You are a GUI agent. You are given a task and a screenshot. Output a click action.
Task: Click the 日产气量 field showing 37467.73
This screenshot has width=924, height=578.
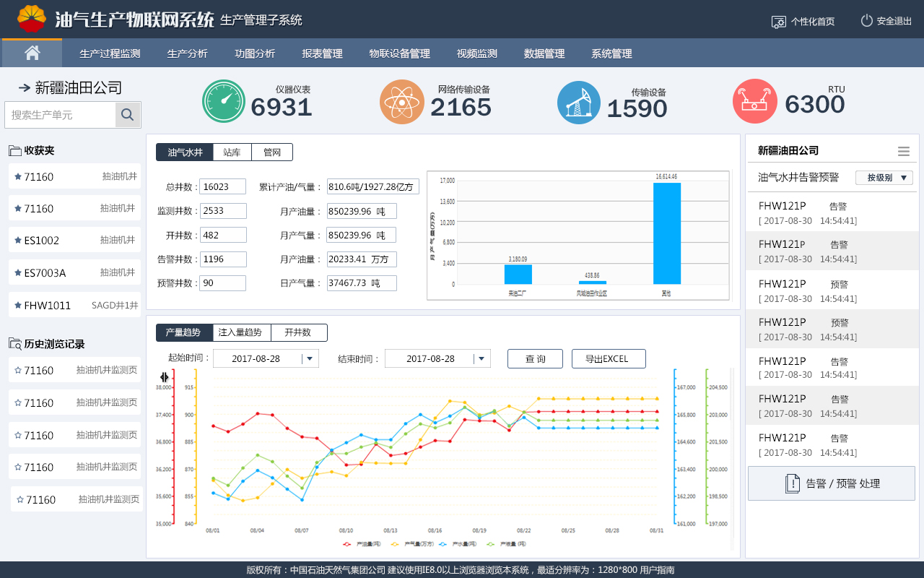362,283
